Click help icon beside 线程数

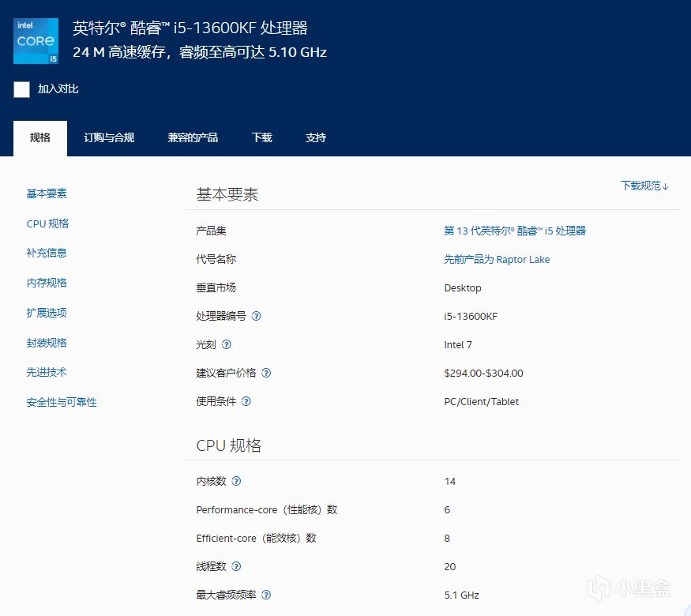click(x=236, y=567)
